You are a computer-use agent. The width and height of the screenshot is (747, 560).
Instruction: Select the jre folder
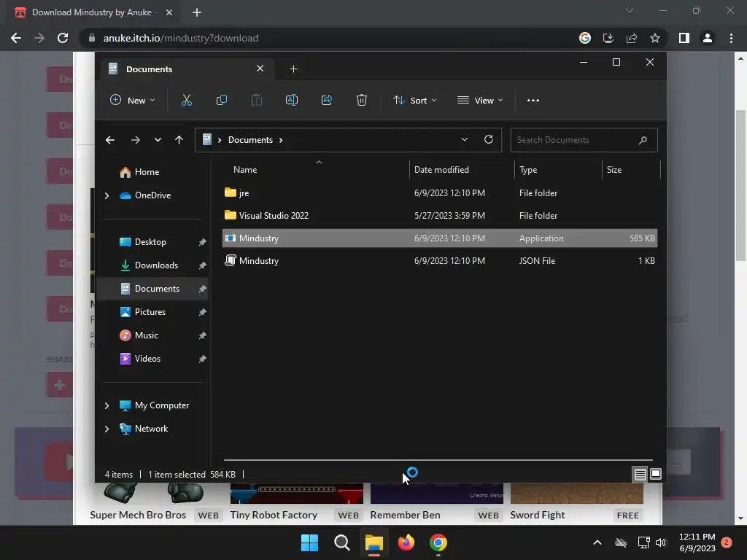point(440,192)
